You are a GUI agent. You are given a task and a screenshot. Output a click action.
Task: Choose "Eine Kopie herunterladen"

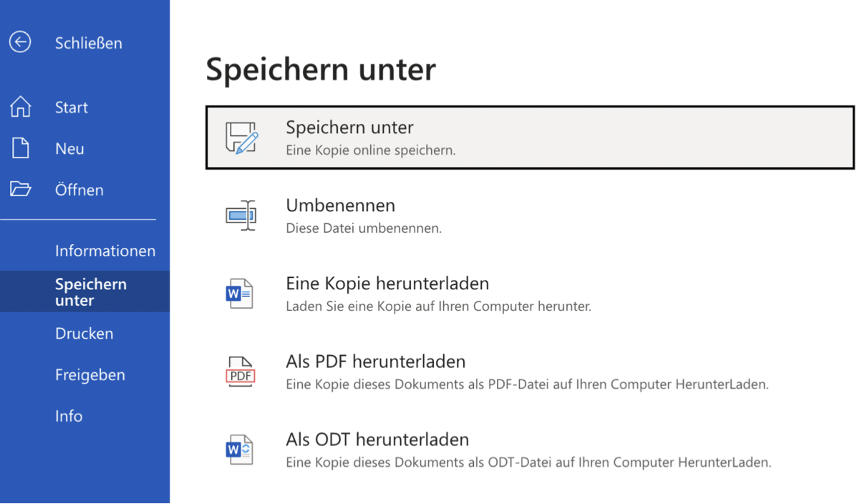click(387, 283)
